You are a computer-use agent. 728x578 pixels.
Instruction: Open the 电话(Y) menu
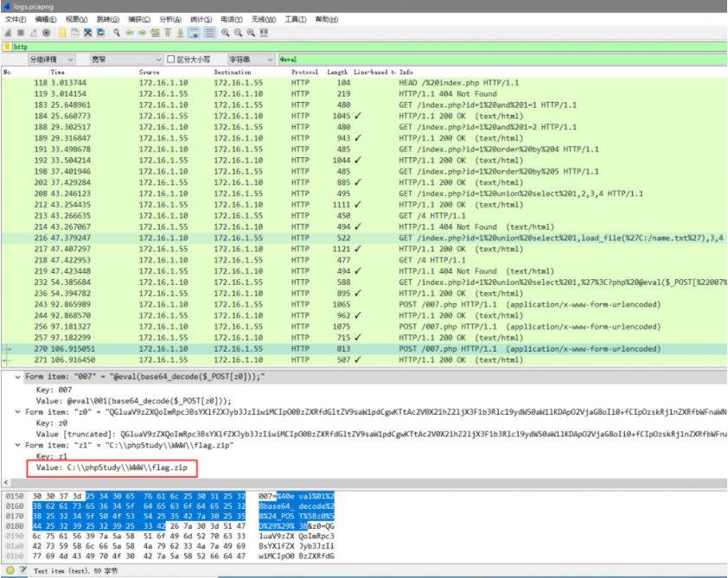(232, 20)
